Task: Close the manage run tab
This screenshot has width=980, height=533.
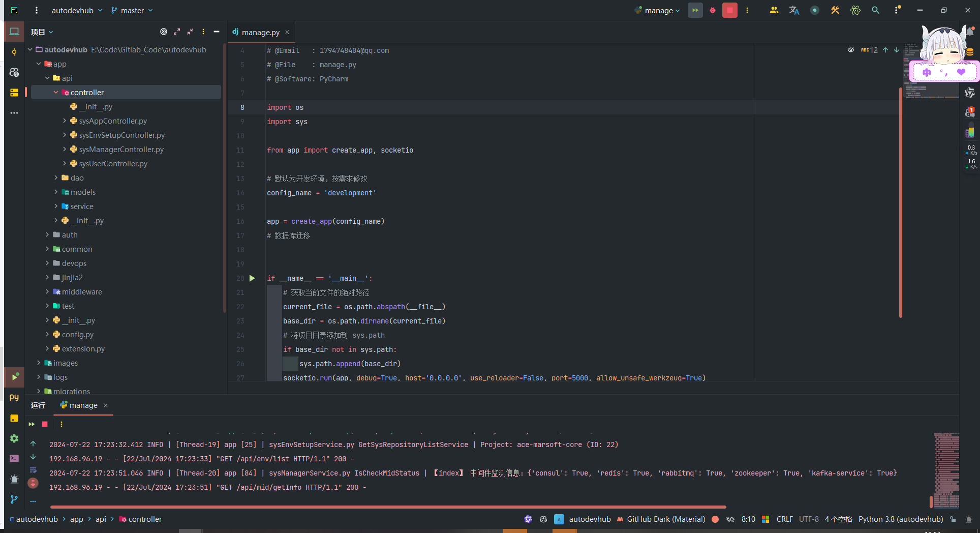Action: [x=106, y=405]
